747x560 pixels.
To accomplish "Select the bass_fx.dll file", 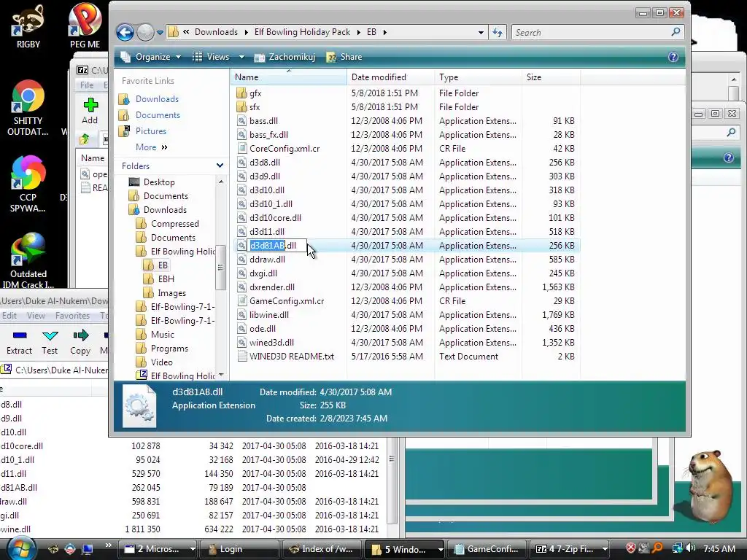I will click(x=268, y=135).
